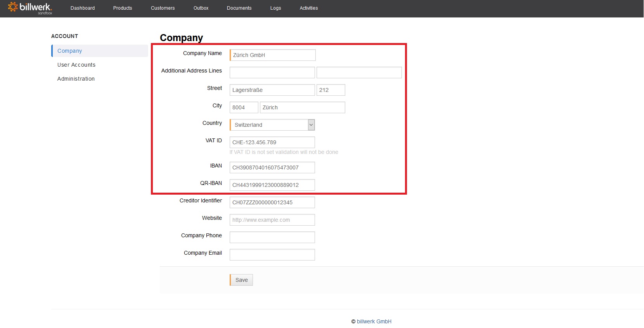Open the Customers section
The height and width of the screenshot is (328, 644).
(163, 8)
